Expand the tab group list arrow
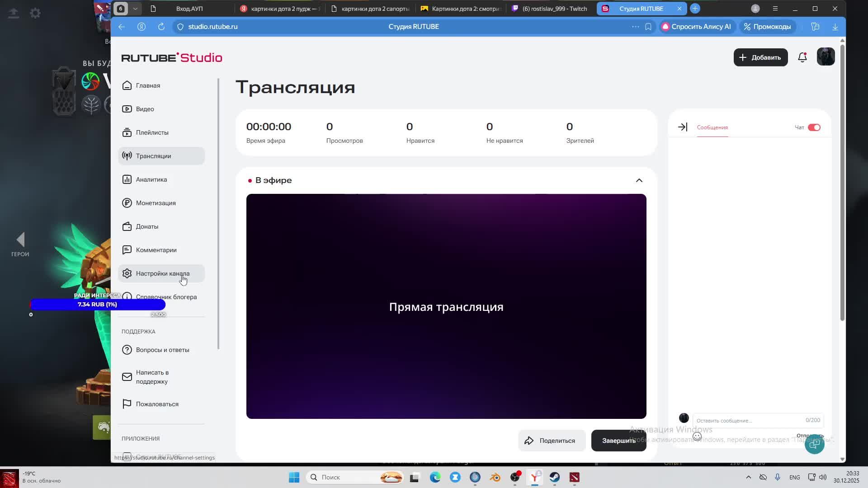 pyautogui.click(x=135, y=8)
